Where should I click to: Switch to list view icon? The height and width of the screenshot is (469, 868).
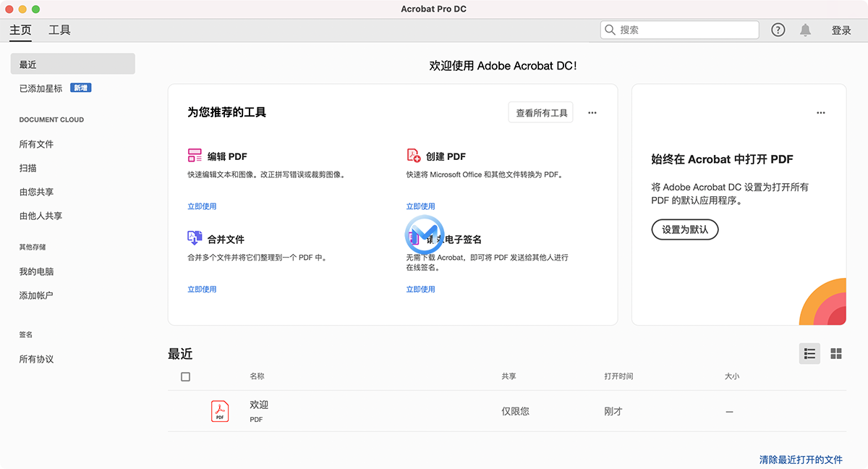tap(810, 353)
